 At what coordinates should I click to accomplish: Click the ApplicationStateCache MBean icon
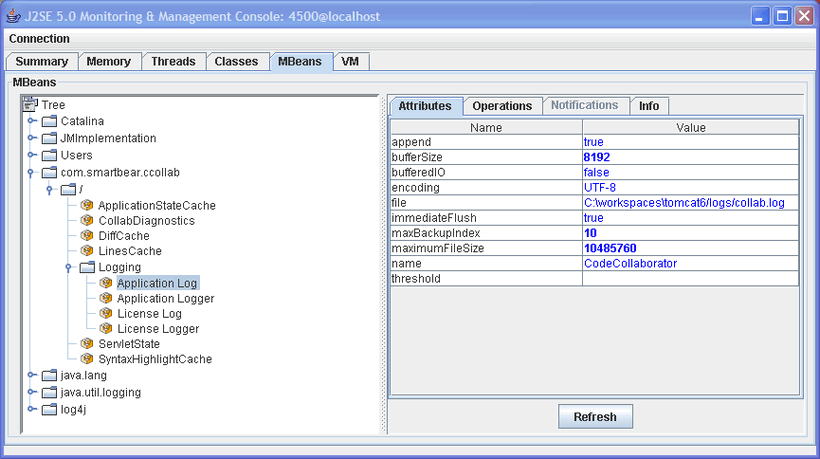click(87, 205)
